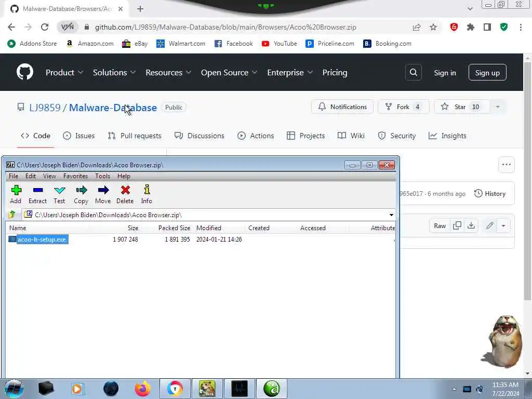This screenshot has width=532, height=399.
Task: Expand the Solutions dropdown
Action: click(114, 73)
